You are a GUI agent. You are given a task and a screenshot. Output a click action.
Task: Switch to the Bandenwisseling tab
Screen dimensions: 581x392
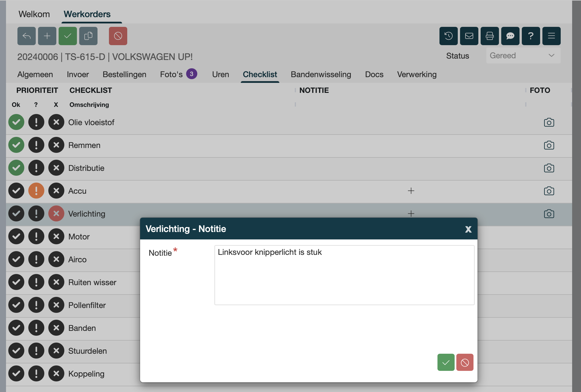click(321, 75)
